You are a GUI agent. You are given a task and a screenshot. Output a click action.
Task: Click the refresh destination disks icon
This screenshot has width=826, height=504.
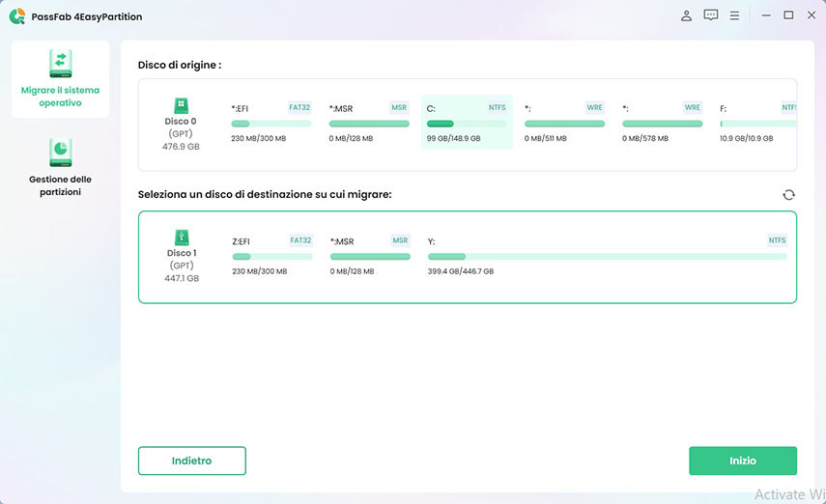(789, 195)
